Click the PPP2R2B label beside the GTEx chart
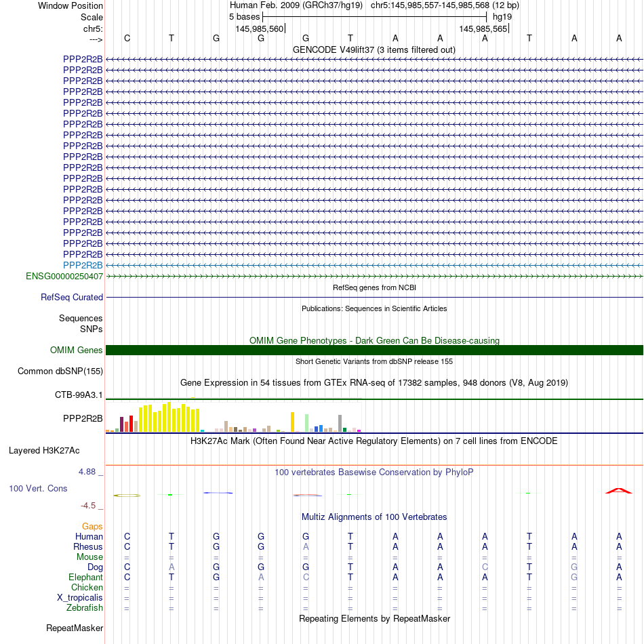The image size is (644, 644). coord(83,418)
